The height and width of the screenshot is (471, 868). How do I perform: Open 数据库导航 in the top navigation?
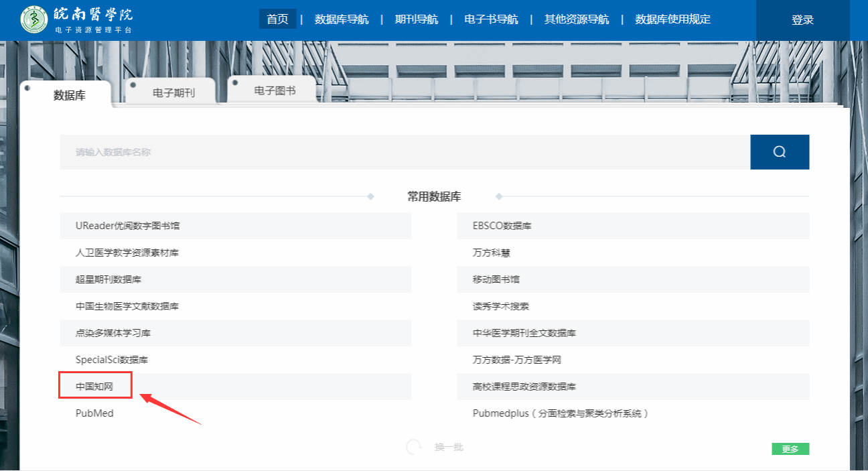click(x=342, y=19)
